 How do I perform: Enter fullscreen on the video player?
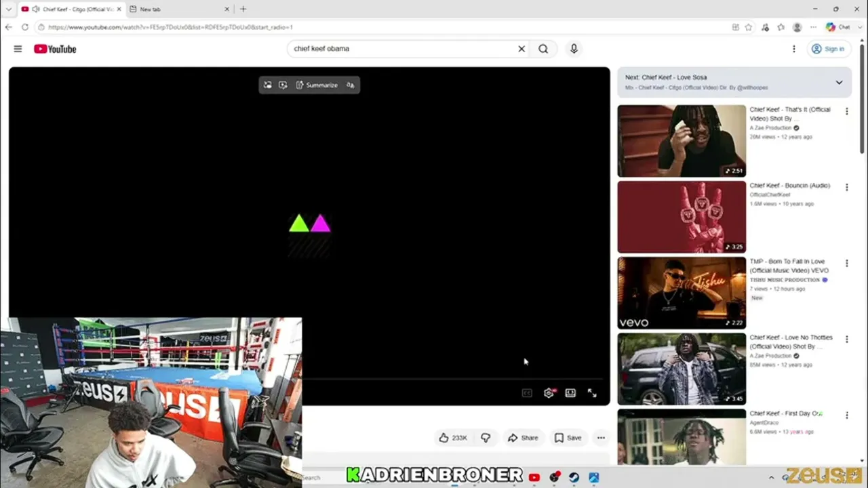(592, 393)
